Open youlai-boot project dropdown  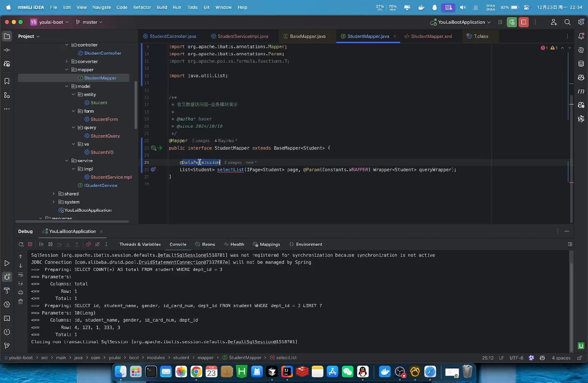[x=49, y=22]
